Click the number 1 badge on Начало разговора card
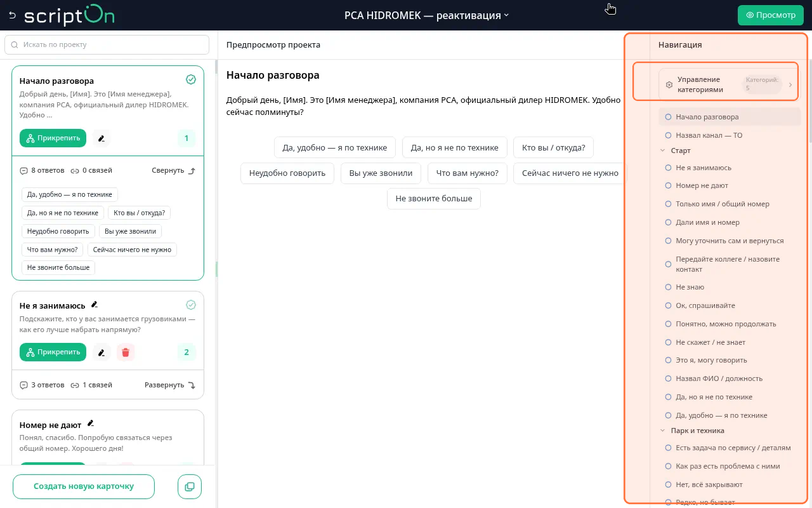The height and width of the screenshot is (508, 812). (x=187, y=138)
